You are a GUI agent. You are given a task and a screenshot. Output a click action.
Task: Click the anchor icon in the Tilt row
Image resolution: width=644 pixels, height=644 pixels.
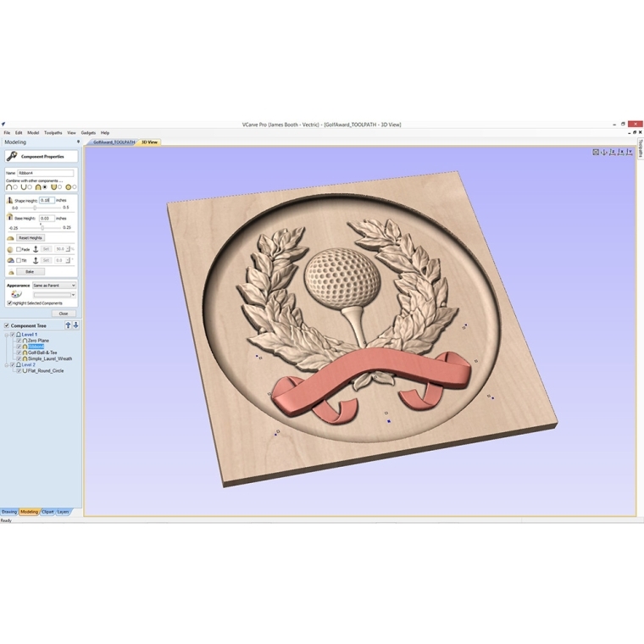coord(36,260)
